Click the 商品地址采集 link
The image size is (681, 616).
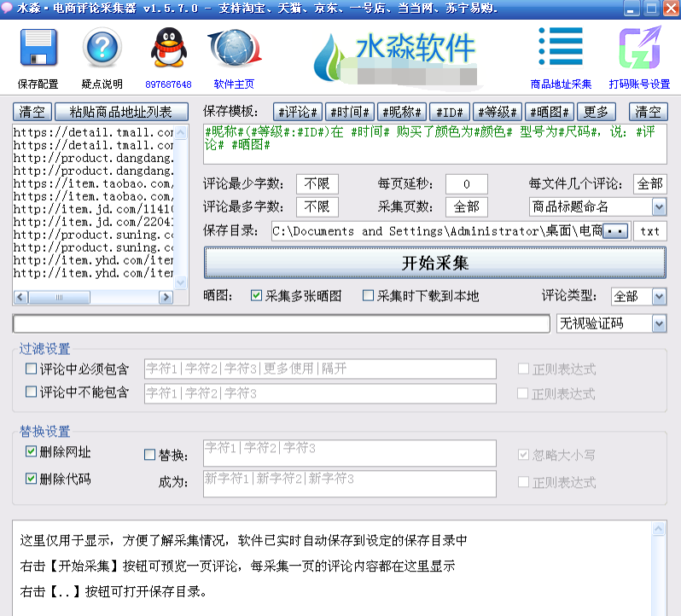coord(561,84)
